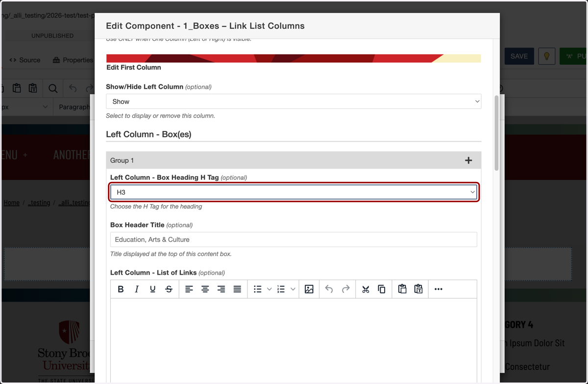
Task: Click paste clipboard icon in background toolbar
Action: pyautogui.click(x=17, y=88)
